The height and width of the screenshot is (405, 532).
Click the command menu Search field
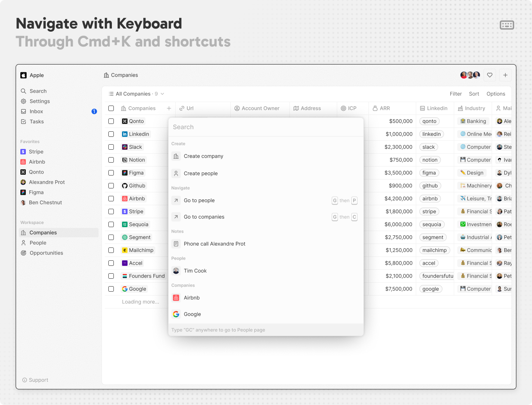coord(266,127)
